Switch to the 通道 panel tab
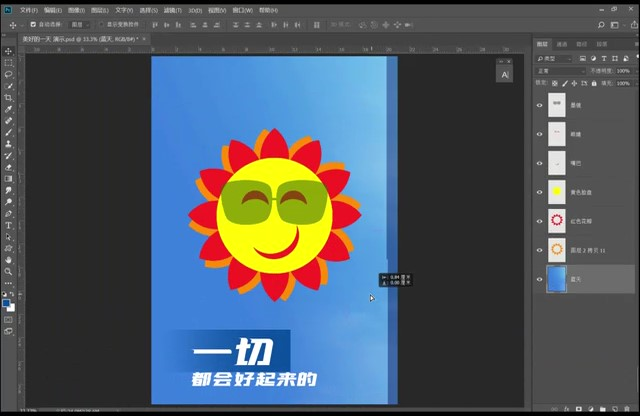 pyautogui.click(x=562, y=44)
